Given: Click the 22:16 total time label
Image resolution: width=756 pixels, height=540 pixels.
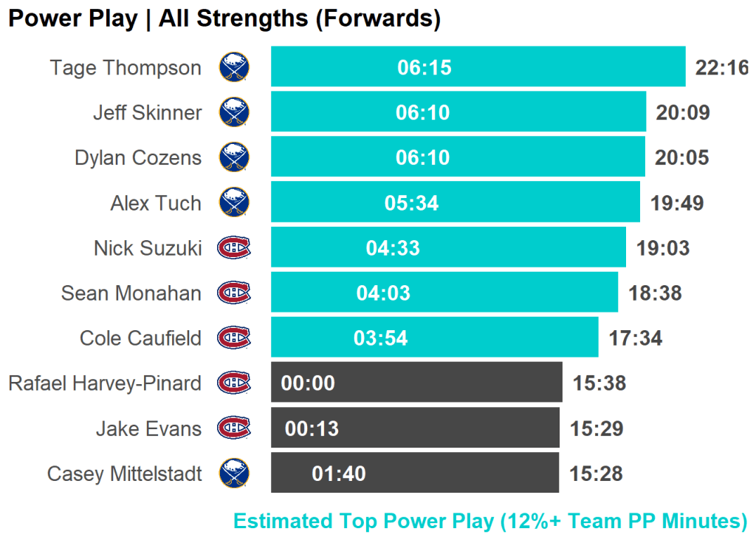Looking at the screenshot, I should click(x=721, y=68).
